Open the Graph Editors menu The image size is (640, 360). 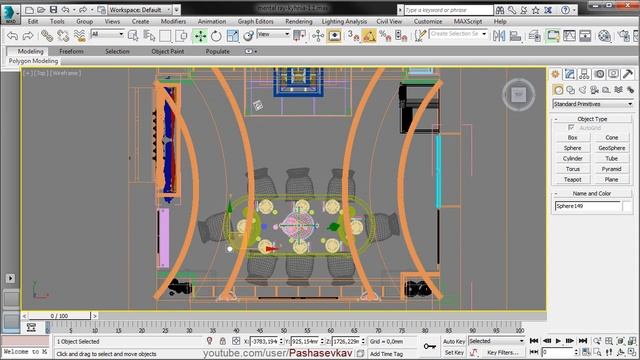coord(255,21)
